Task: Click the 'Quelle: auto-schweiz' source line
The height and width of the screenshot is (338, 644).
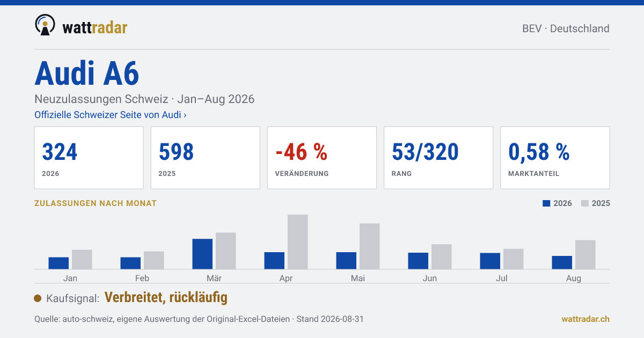Action: (x=199, y=319)
